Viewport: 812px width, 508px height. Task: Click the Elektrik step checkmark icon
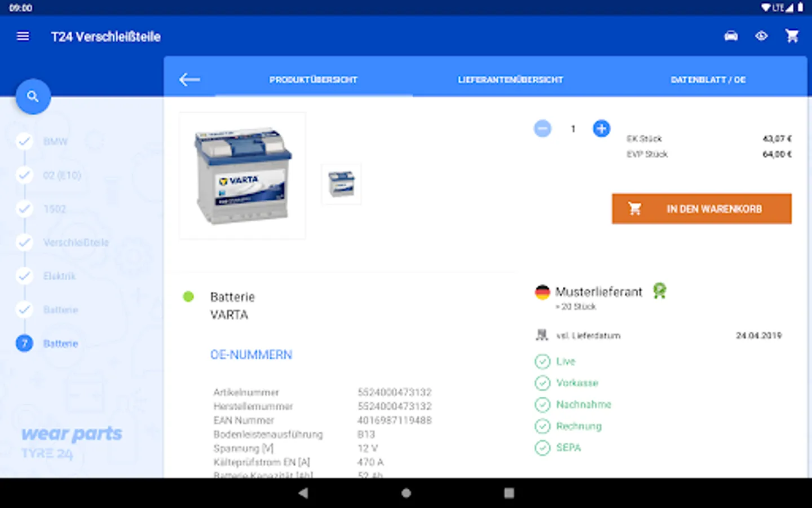coord(24,276)
